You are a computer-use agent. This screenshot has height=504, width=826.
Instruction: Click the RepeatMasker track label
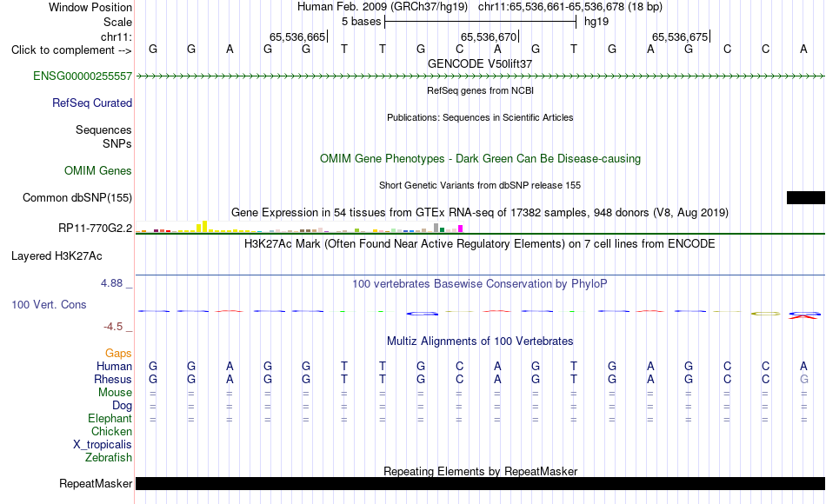(x=96, y=483)
